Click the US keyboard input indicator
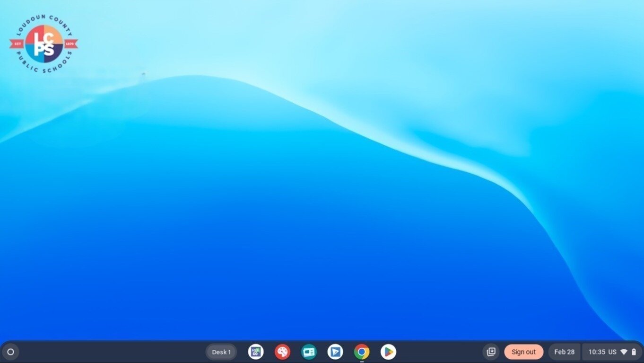This screenshot has width=644, height=363. pyautogui.click(x=612, y=352)
